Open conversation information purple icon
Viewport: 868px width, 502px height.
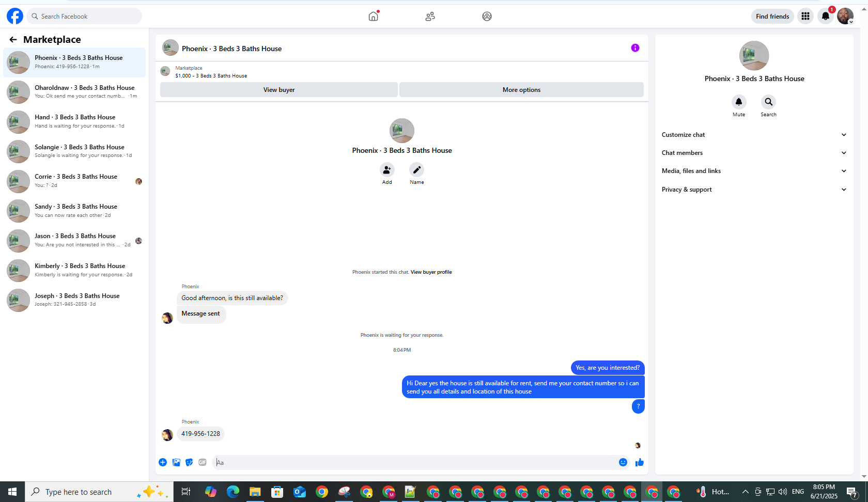point(635,48)
